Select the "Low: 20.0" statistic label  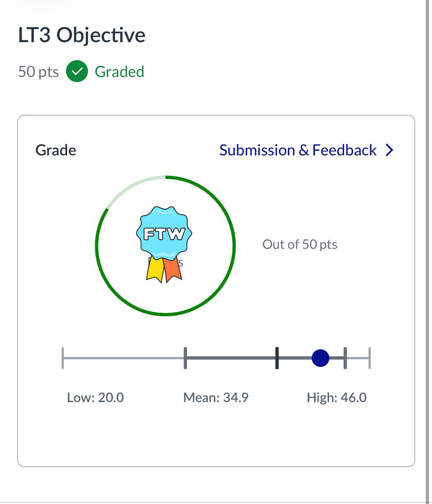click(95, 398)
